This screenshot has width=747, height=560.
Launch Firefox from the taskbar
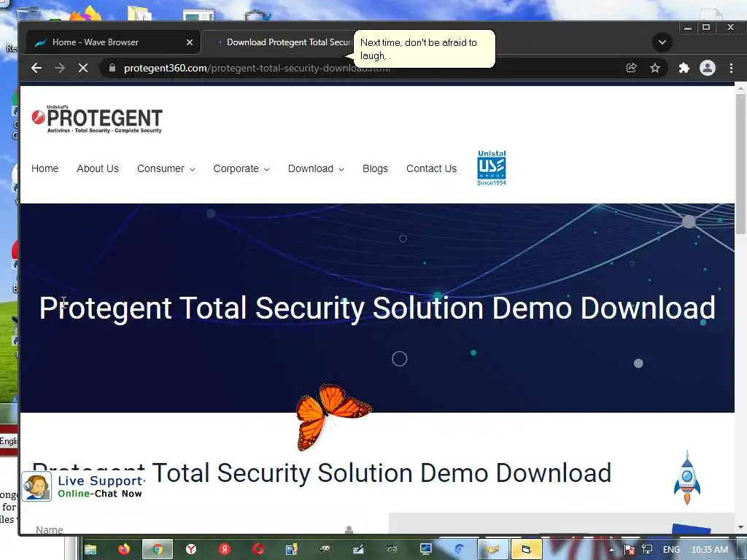click(x=124, y=550)
